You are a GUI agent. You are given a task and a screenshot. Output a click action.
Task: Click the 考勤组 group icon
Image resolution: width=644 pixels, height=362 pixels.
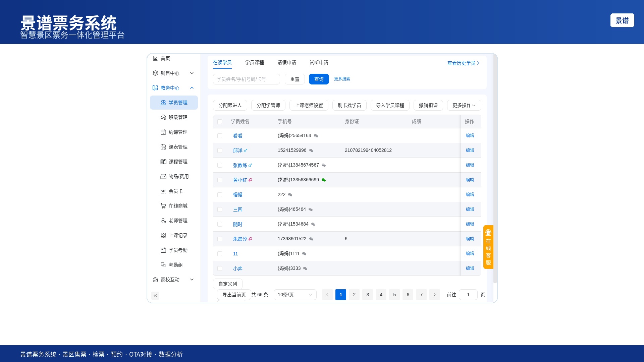pyautogui.click(x=163, y=265)
